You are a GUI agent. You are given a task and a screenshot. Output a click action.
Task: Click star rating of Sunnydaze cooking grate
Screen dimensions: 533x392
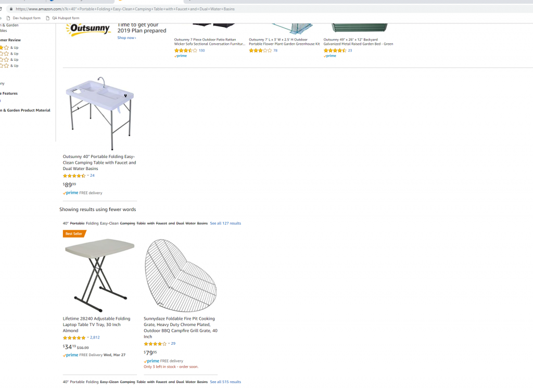pos(155,344)
